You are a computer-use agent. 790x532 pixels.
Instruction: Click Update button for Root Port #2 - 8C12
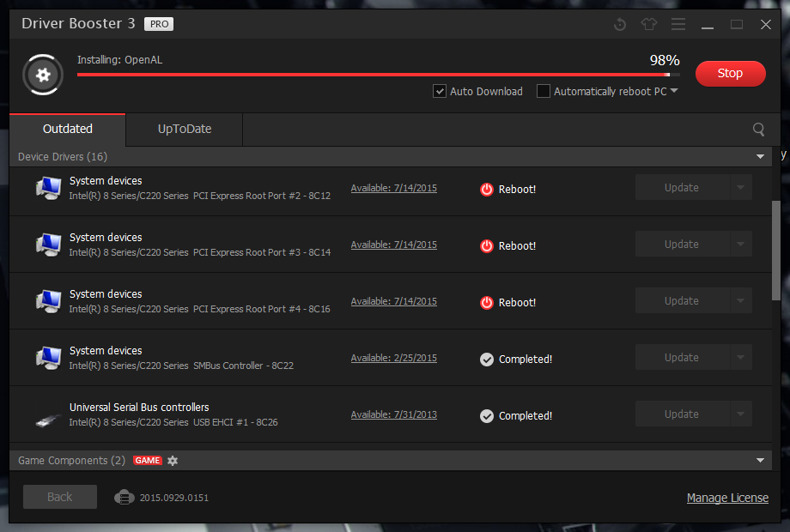click(682, 187)
